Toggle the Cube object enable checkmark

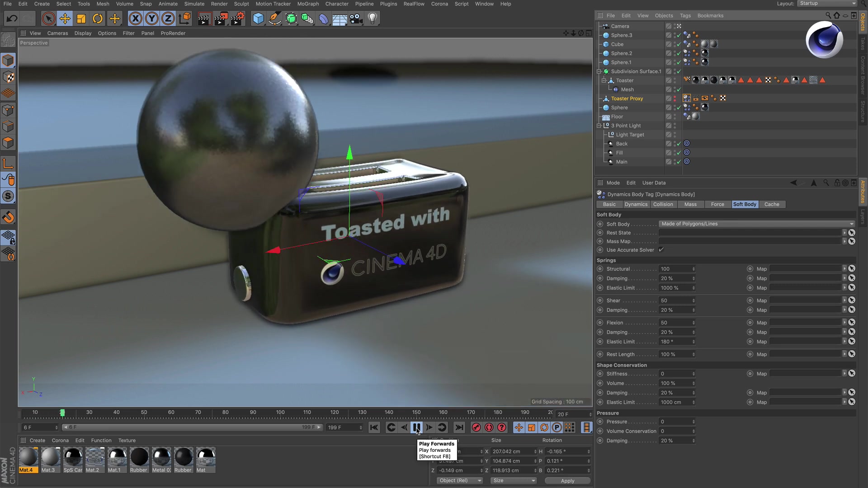coord(679,44)
